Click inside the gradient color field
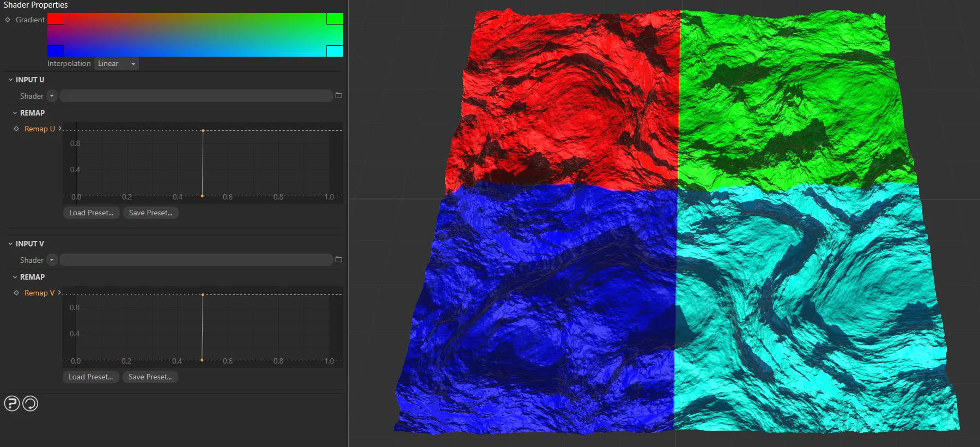This screenshot has width=980, height=447. [x=195, y=35]
